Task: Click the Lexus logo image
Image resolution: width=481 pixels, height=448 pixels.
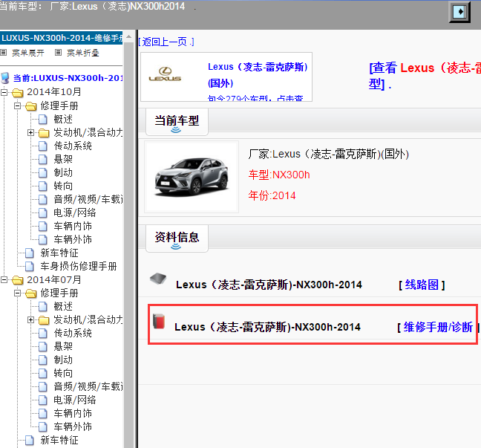Action: [165, 74]
